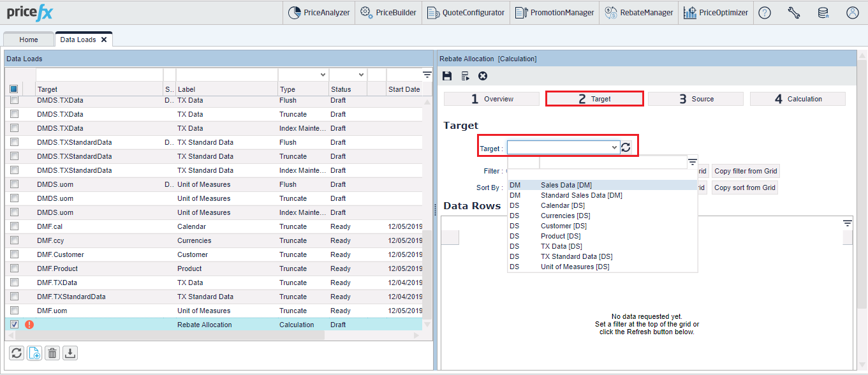Click the refresh icon next to Target field
The image size is (868, 375).
[x=626, y=148]
